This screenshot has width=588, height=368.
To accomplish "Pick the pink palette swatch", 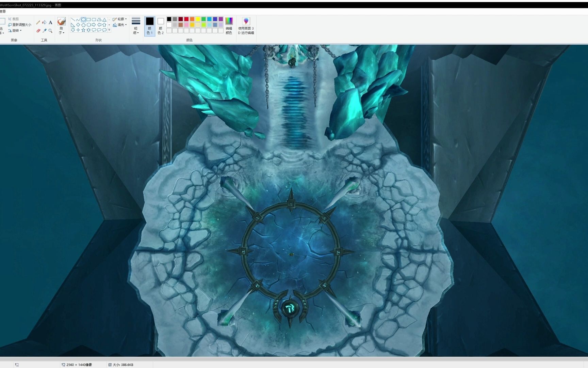I will [186, 25].
